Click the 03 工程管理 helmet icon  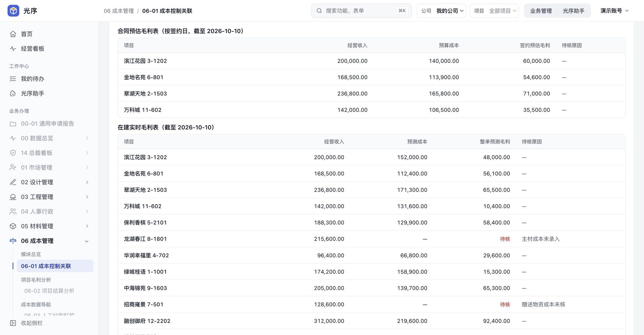pos(13,197)
